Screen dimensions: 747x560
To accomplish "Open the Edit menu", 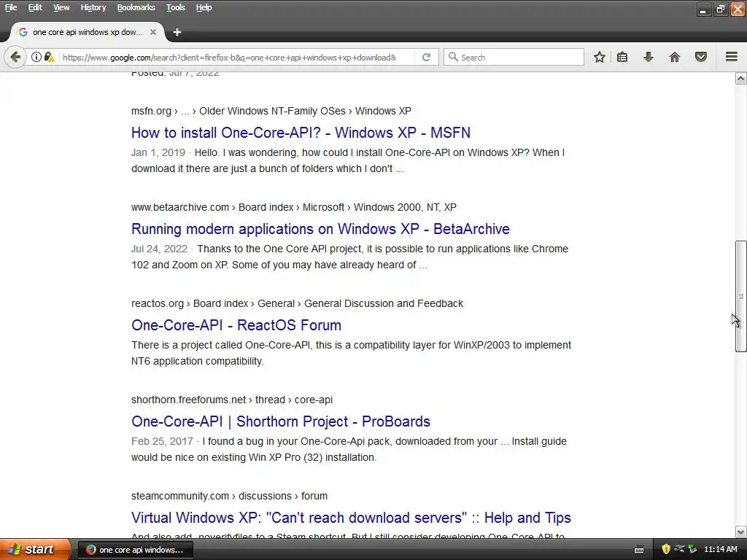I will coord(35,7).
